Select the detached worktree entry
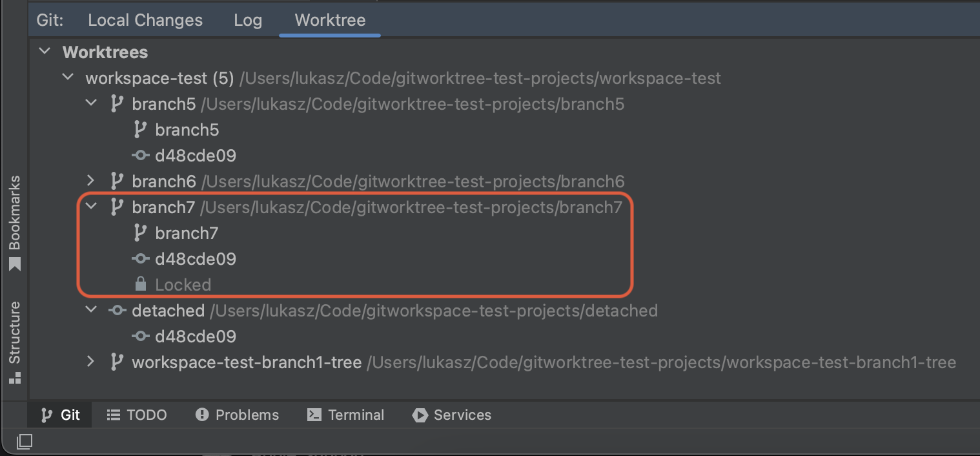Image resolution: width=980 pixels, height=456 pixels. (x=168, y=310)
